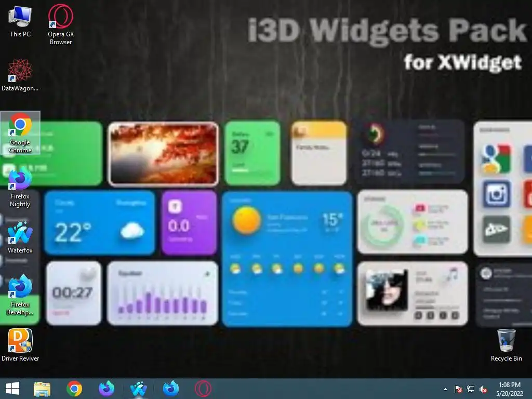532x399 pixels.
Task: Open the Windows Start menu
Action: (x=12, y=389)
